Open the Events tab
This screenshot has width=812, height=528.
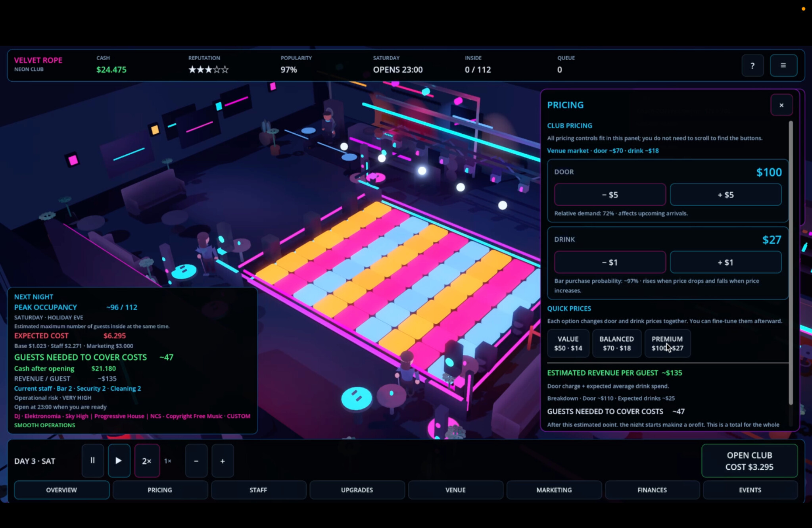coord(750,490)
